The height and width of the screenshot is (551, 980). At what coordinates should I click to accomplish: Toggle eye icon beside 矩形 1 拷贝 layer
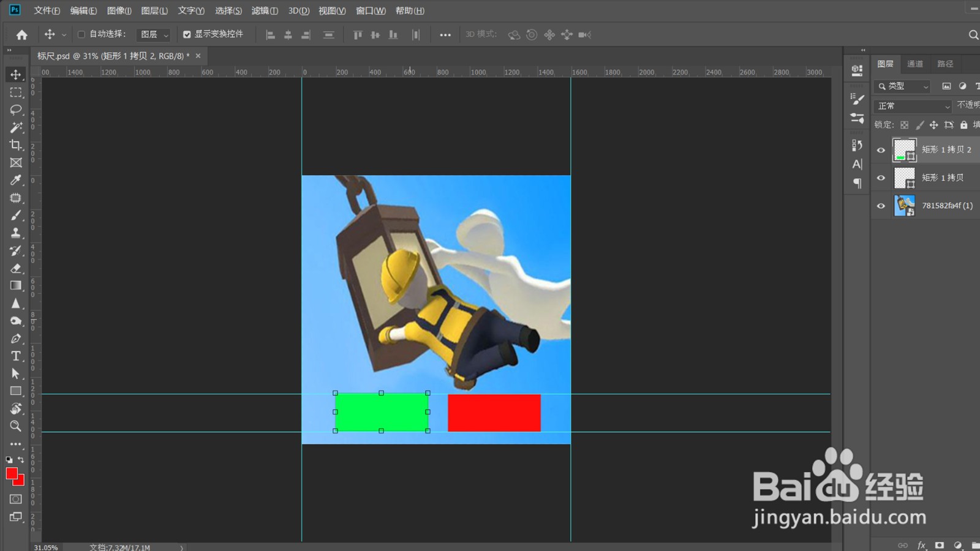click(x=881, y=178)
